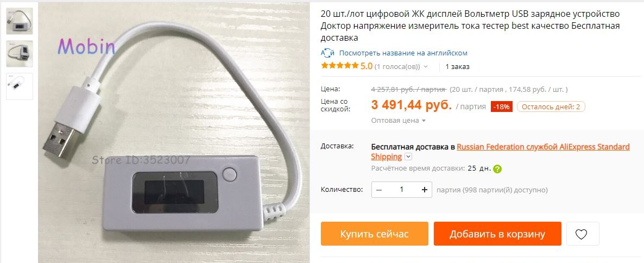Screen dimensions: 644x263
Task: Expand the shipping method dropdown chevron
Action: 408,156
